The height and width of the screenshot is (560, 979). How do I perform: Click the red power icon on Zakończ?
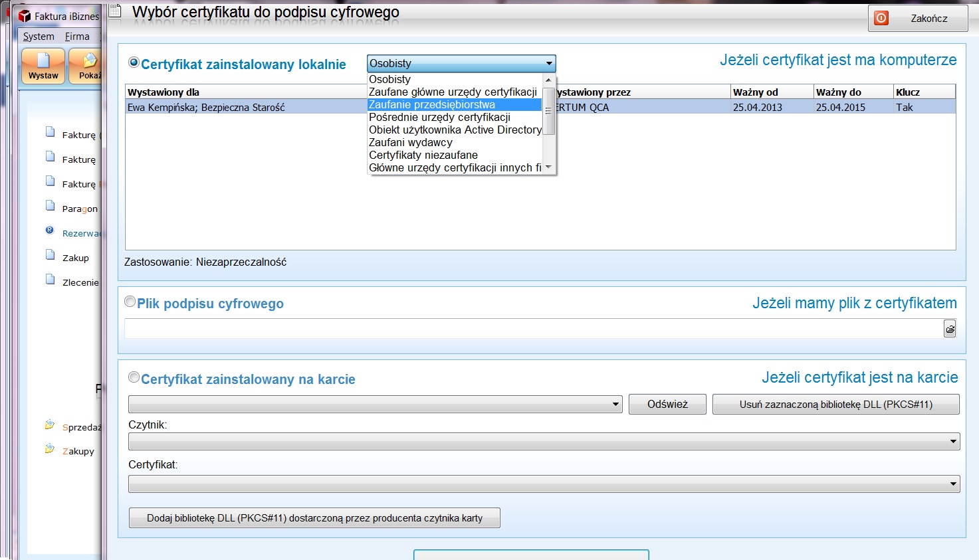(881, 18)
